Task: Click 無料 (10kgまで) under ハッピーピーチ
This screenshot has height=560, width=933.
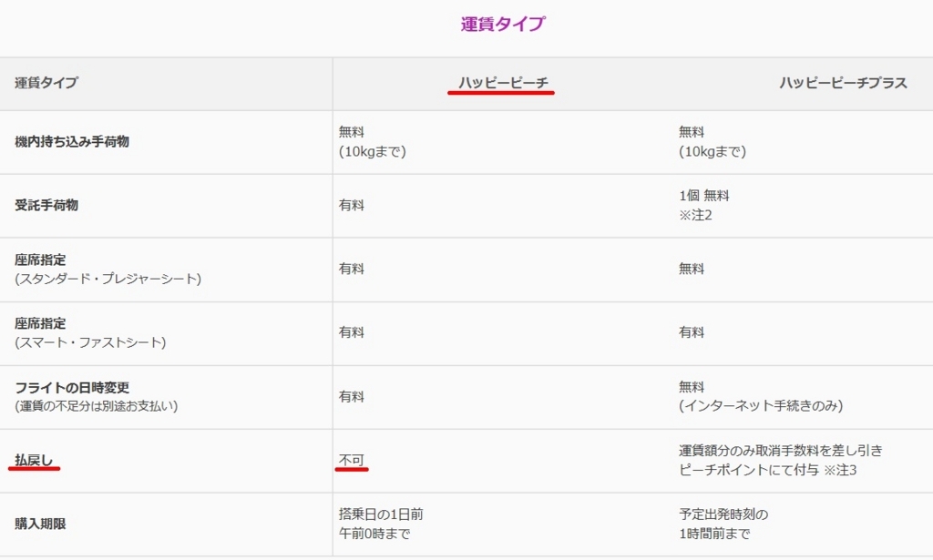Action: [373, 141]
